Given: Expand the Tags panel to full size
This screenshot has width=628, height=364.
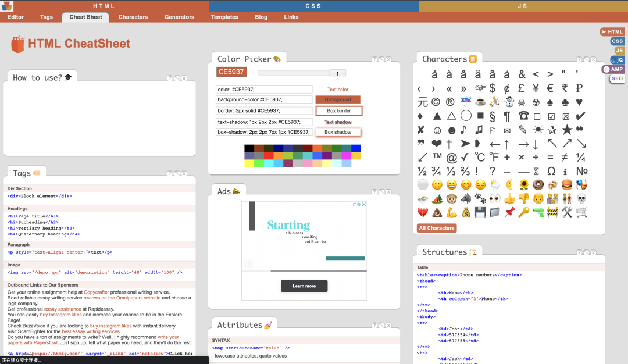Looking at the screenshot, I should coord(177,173).
